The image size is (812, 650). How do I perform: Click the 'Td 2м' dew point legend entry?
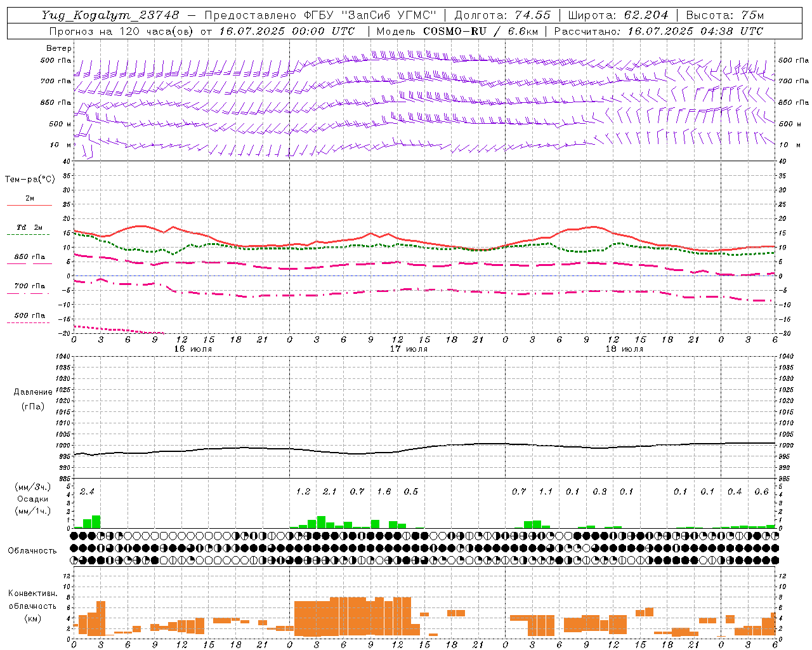pos(30,227)
